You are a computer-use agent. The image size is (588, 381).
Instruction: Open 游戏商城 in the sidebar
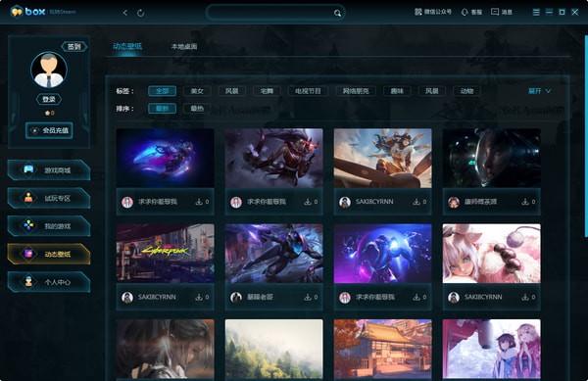click(49, 170)
